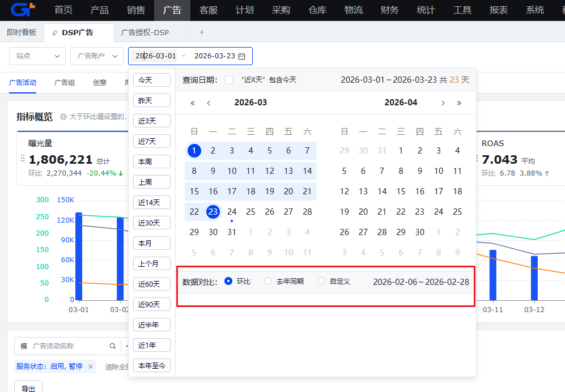565x392 pixels.
Task: Select March 24 in the 2026-03 calendar
Action: pos(232,212)
